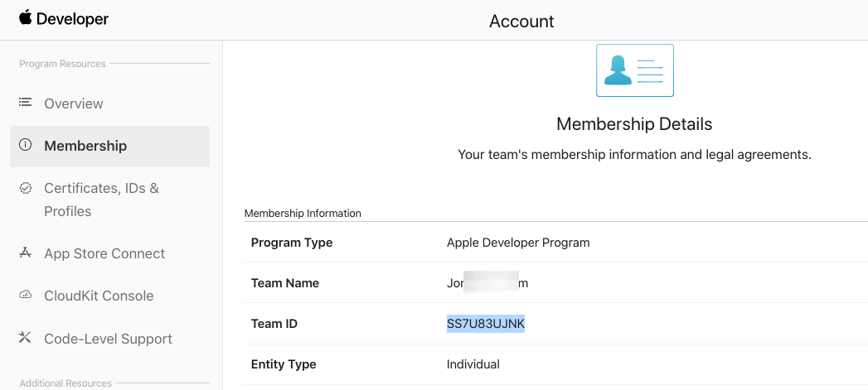
Task: Click the Additional Resources sidebar heading
Action: pos(65,383)
